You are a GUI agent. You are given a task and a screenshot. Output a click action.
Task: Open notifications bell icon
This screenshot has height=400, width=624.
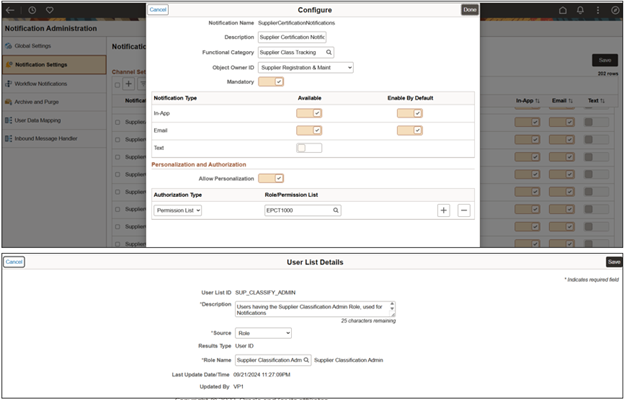tap(580, 10)
